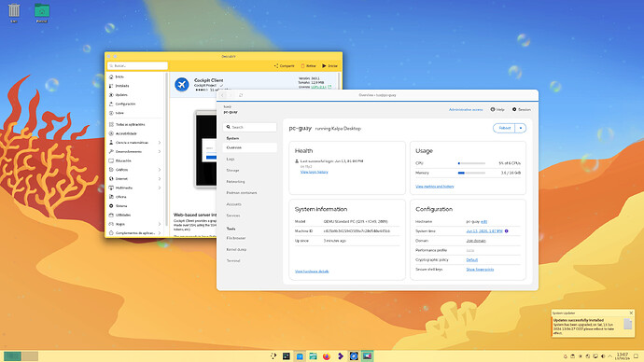Expand Ciencia e matemáticas category in Discover
The image size is (644, 362).
160,143
